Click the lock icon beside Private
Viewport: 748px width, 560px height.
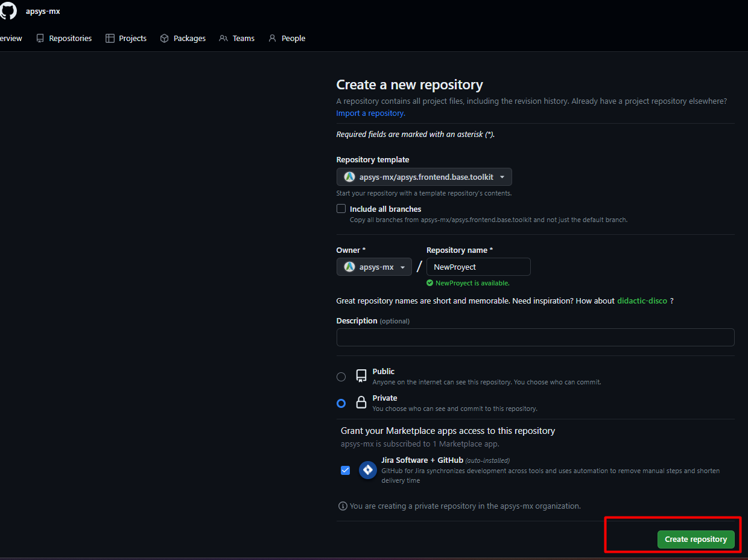tap(361, 402)
